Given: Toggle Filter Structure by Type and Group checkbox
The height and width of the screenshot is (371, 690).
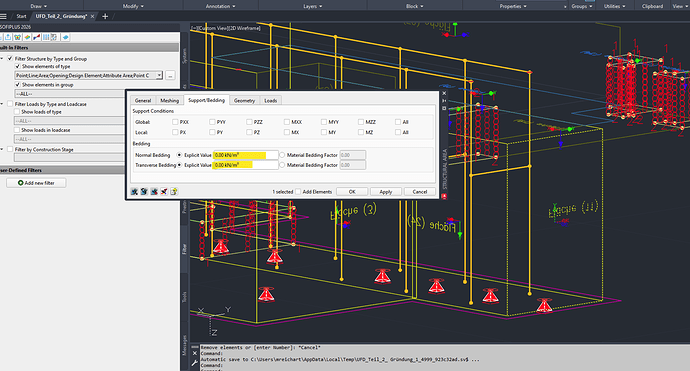Looking at the screenshot, I should pyautogui.click(x=10, y=59).
